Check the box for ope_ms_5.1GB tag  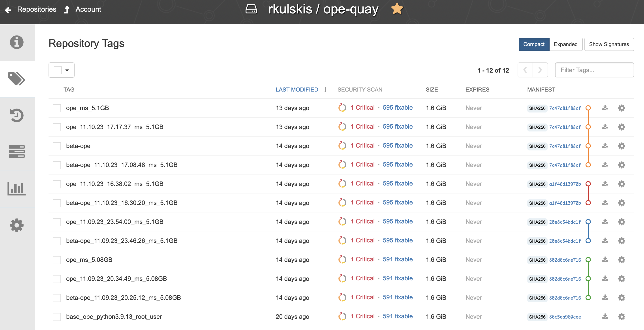[x=57, y=108]
